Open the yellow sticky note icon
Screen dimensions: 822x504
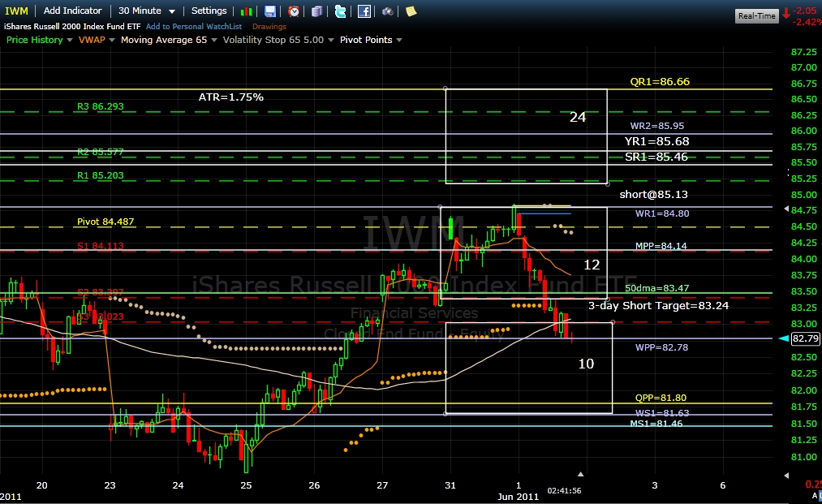click(411, 11)
